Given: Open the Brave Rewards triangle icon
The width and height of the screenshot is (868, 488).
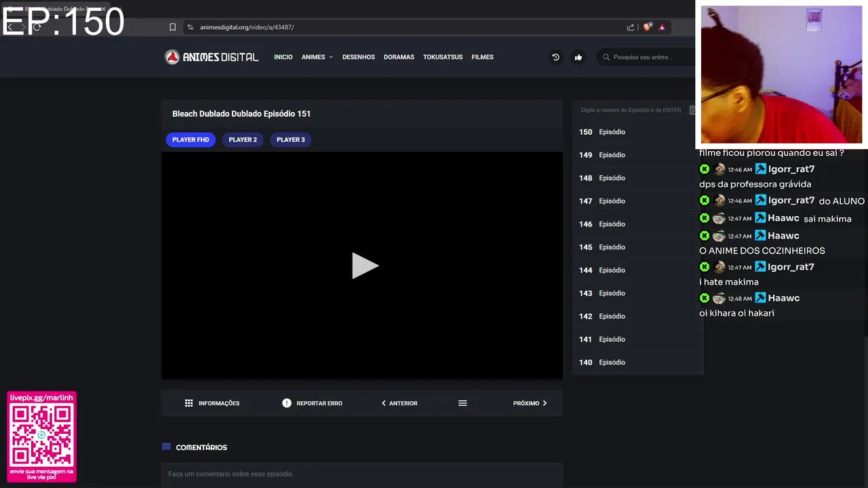Looking at the screenshot, I should [662, 27].
